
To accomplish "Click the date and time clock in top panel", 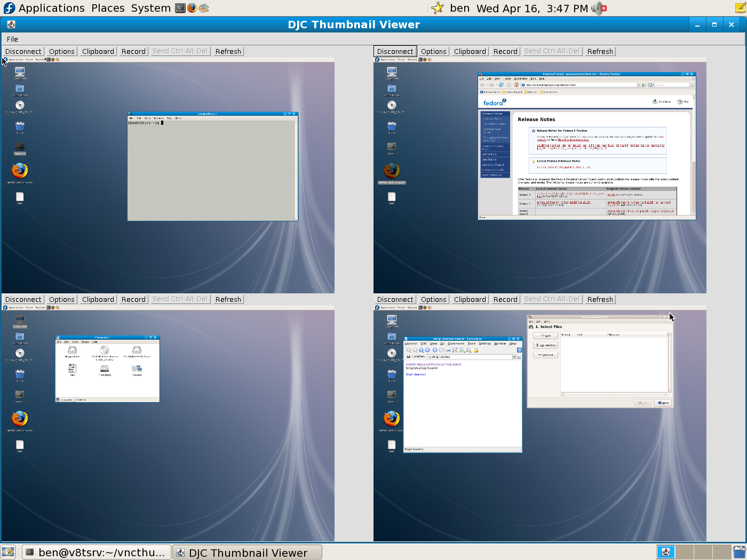I will pos(532,8).
